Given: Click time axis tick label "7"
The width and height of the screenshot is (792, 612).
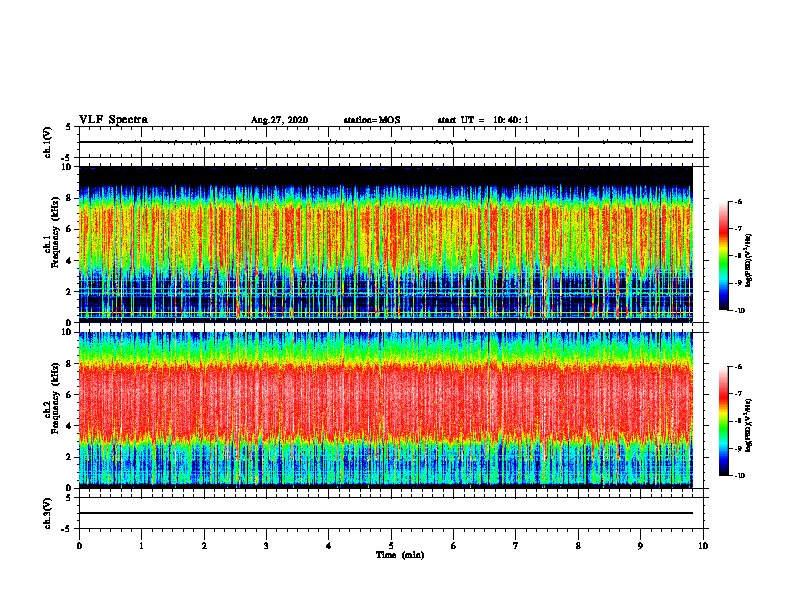Looking at the screenshot, I should click(516, 546).
